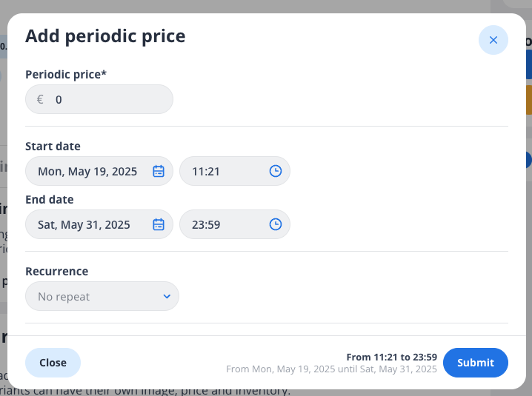Screen dimensions: 532x396
Task: Click the 23:59 end time field
Action: point(222,224)
